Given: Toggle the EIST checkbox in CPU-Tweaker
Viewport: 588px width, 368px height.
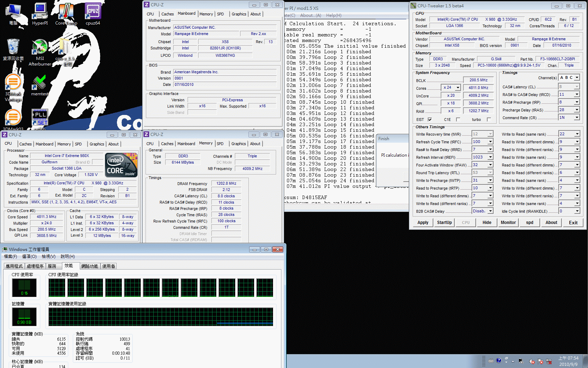Looking at the screenshot, I should point(430,120).
